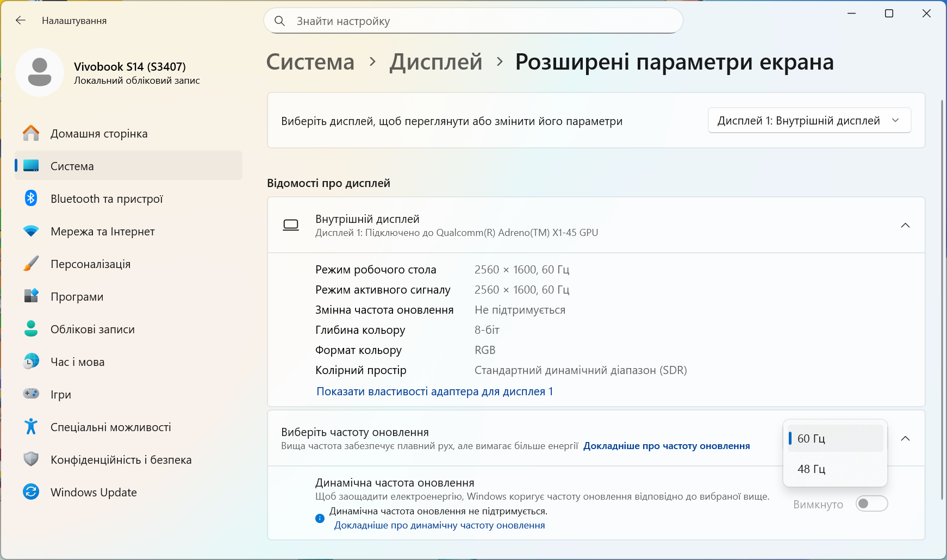Click the back arrow icon
The height and width of the screenshot is (560, 947).
point(21,21)
